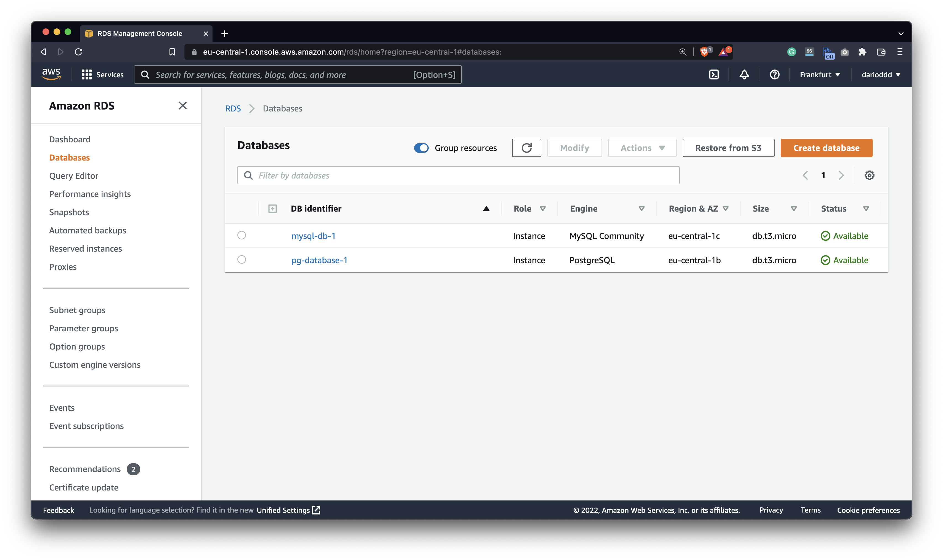Screen dimensions: 943x560
Task: Click the browser address bar URL
Action: 352,52
